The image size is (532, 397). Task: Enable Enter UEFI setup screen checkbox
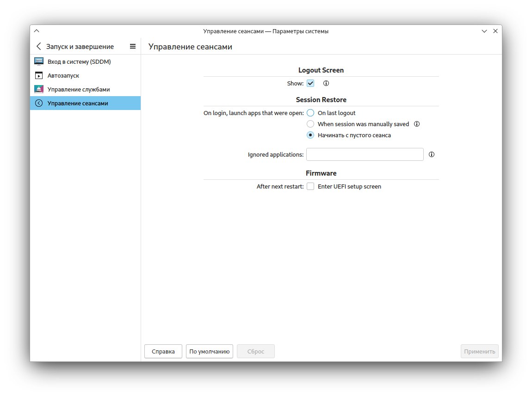pyautogui.click(x=310, y=186)
